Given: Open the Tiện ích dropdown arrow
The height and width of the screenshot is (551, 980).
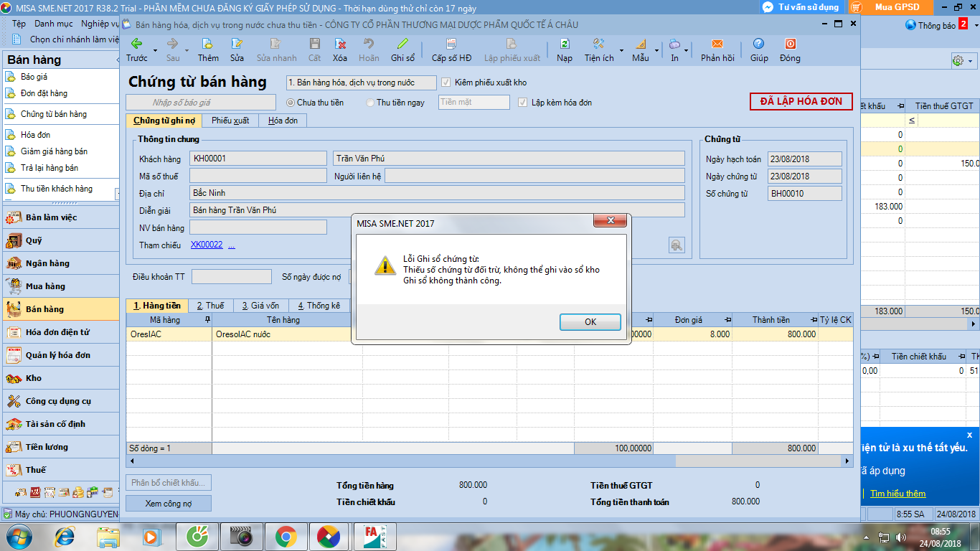Looking at the screenshot, I should pos(621,51).
